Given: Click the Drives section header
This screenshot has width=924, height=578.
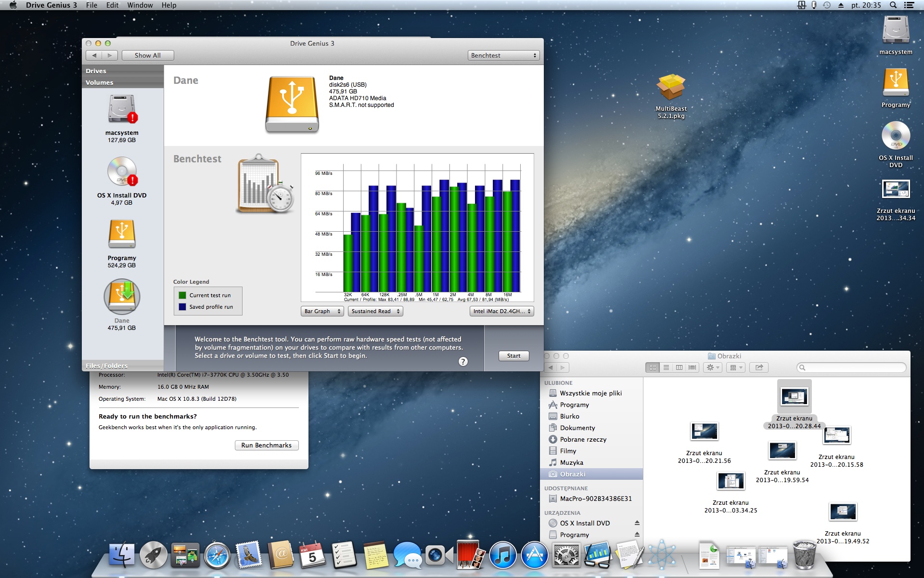Looking at the screenshot, I should [123, 71].
